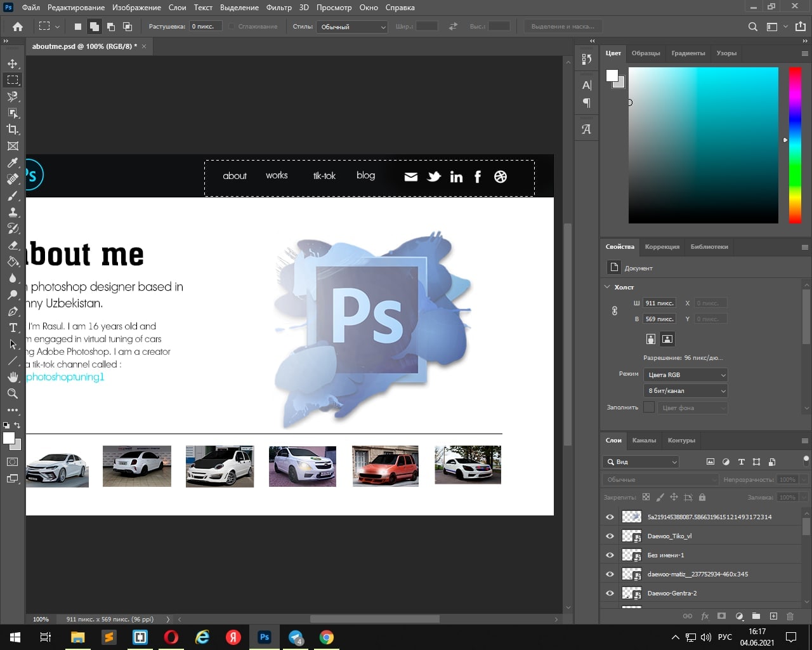
Task: Open the Слои menu in menu bar
Action: [x=177, y=8]
